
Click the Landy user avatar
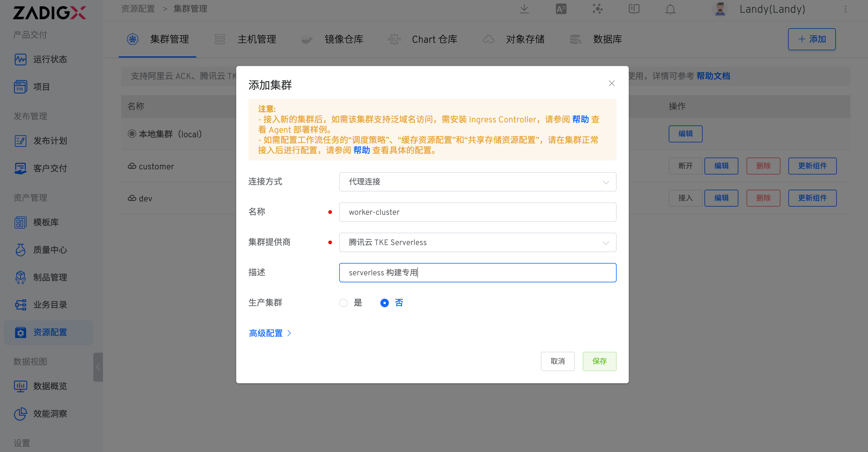(720, 9)
